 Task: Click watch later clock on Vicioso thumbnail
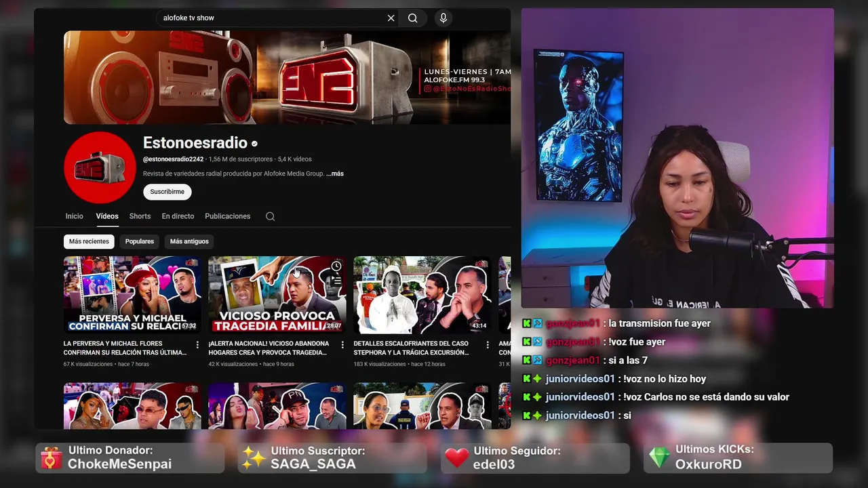pos(336,266)
